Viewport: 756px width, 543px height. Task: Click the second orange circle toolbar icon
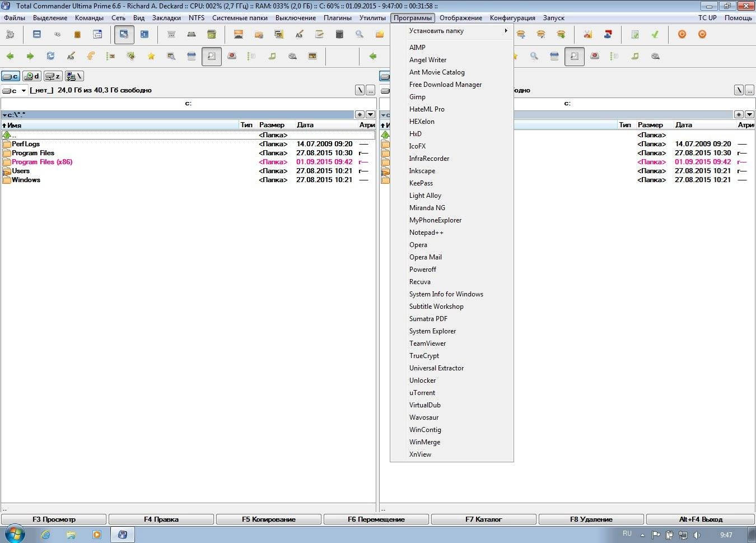click(x=702, y=35)
